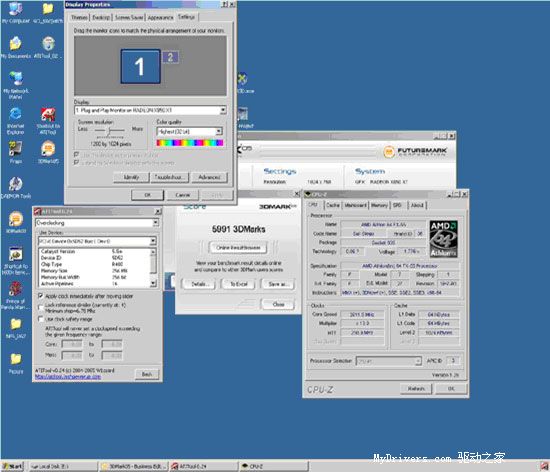This screenshot has width=550, height=472.
Task: Open the Memory tab in CPU-Z
Action: coord(380,205)
